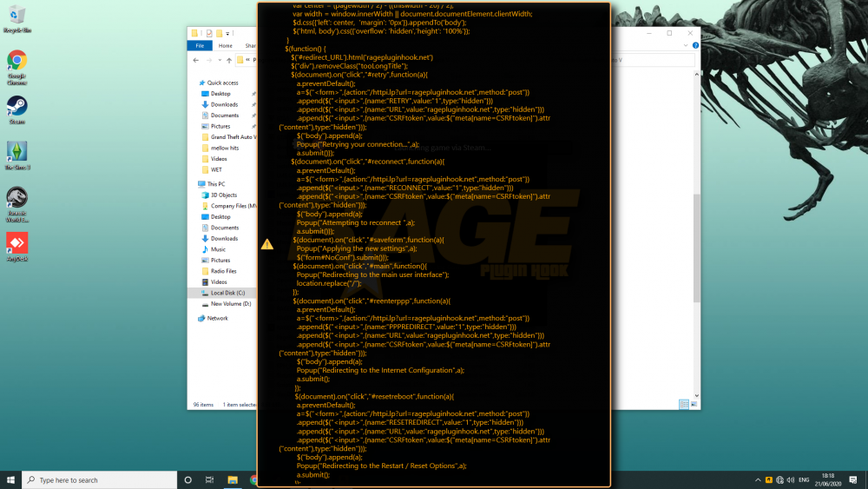Open File Explorer from the taskbar
The image size is (868, 489).
(233, 479)
